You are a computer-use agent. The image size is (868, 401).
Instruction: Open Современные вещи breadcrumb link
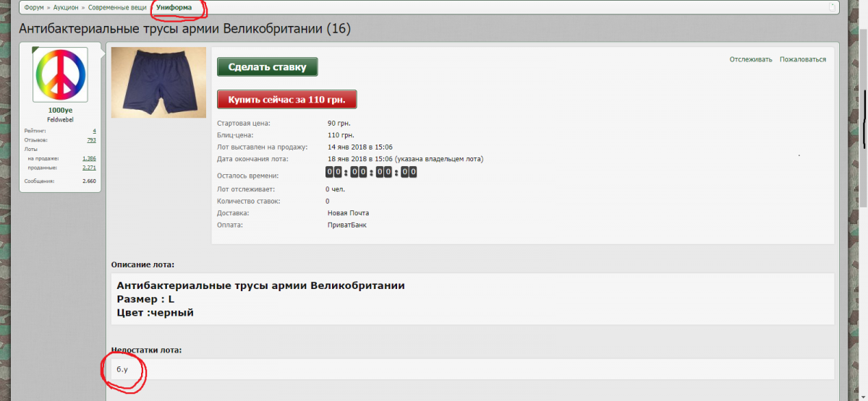click(x=115, y=7)
